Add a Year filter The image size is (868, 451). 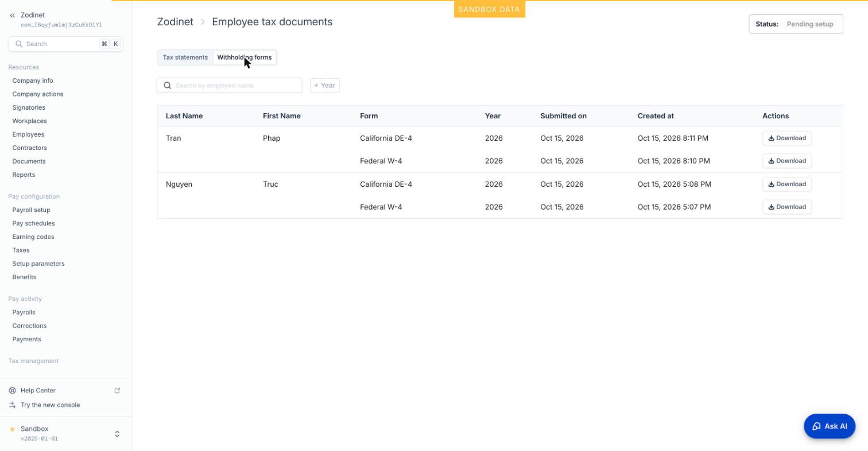325,86
